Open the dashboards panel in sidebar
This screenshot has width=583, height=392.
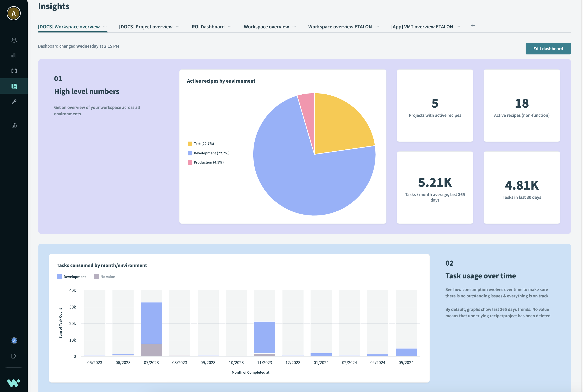pos(14,86)
